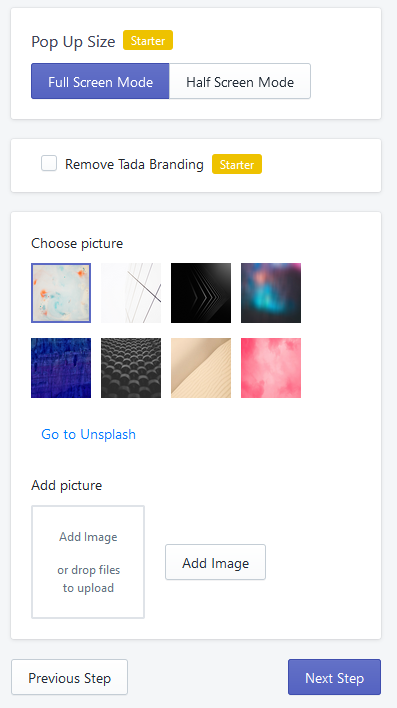
Task: Switch to Full Screen Mode
Action: 100,81
